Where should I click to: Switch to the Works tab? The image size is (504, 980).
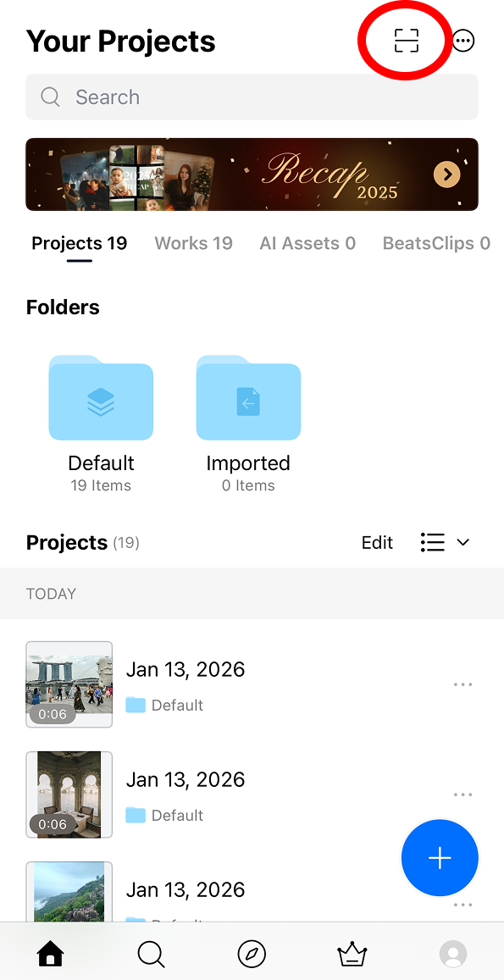193,243
